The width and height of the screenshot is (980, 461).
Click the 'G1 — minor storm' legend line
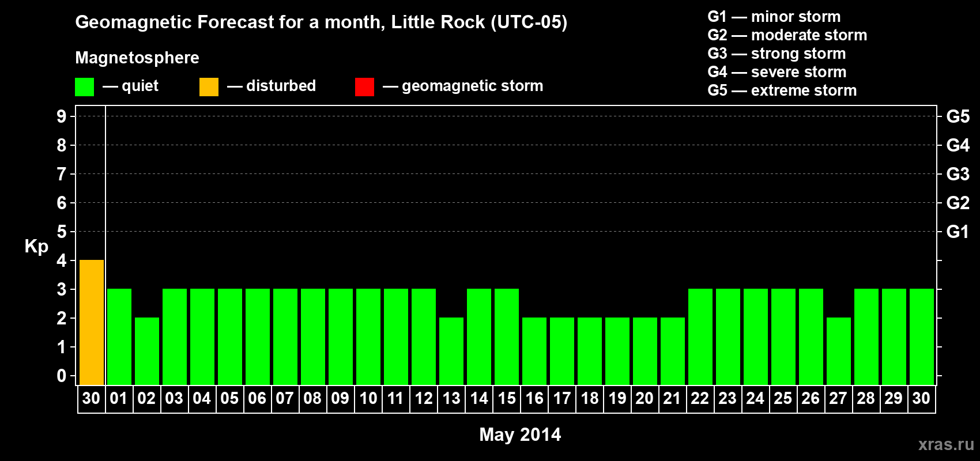point(774,17)
